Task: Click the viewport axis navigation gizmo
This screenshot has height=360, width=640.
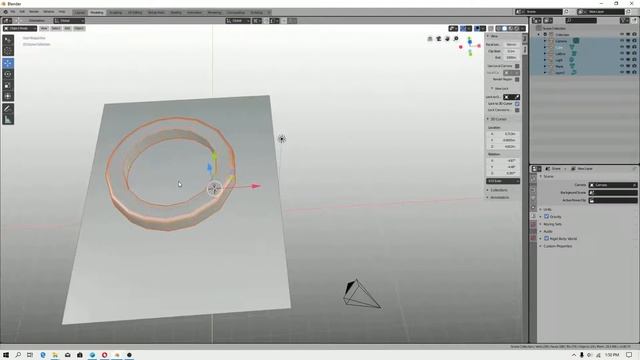Action: click(470, 46)
